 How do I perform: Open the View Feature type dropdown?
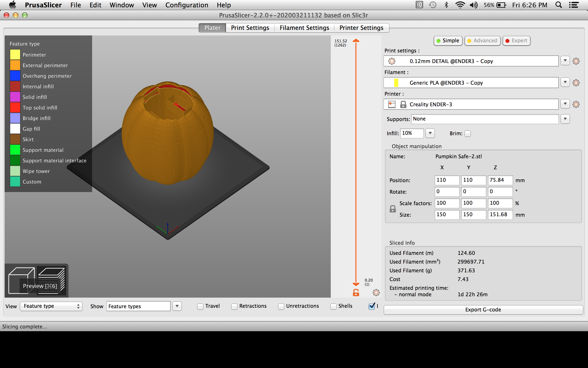click(51, 306)
